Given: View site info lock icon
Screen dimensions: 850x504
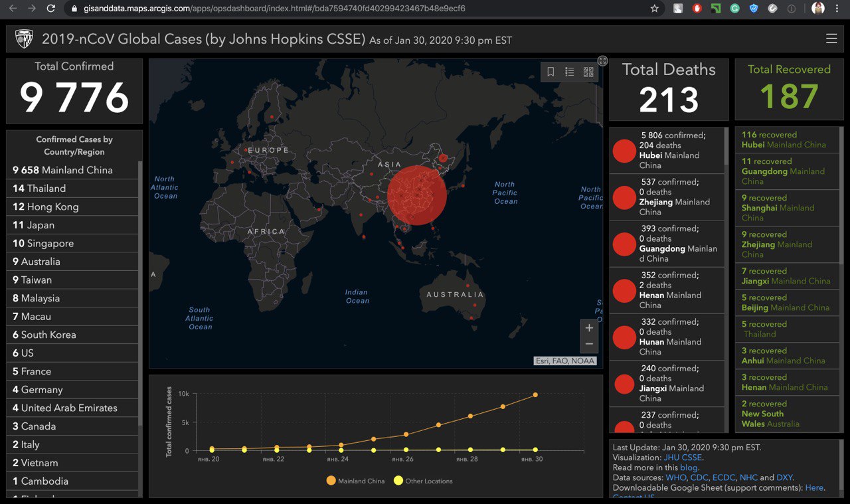Looking at the screenshot, I should [75, 9].
